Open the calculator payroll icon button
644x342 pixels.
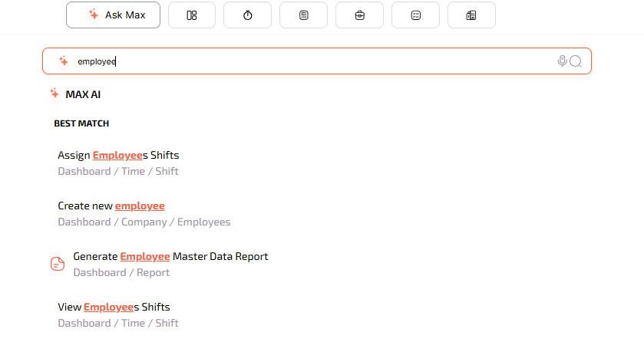(x=303, y=15)
